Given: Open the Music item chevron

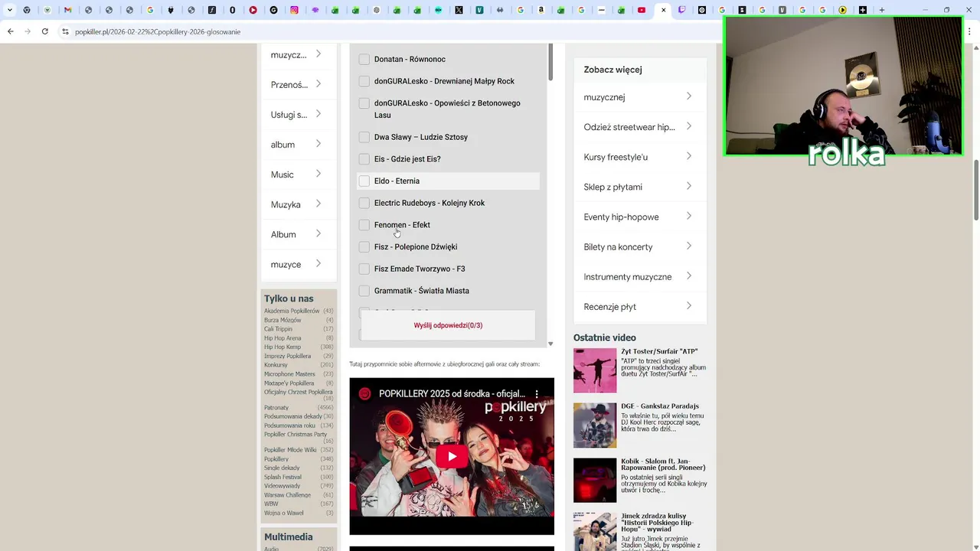Looking at the screenshot, I should point(318,174).
